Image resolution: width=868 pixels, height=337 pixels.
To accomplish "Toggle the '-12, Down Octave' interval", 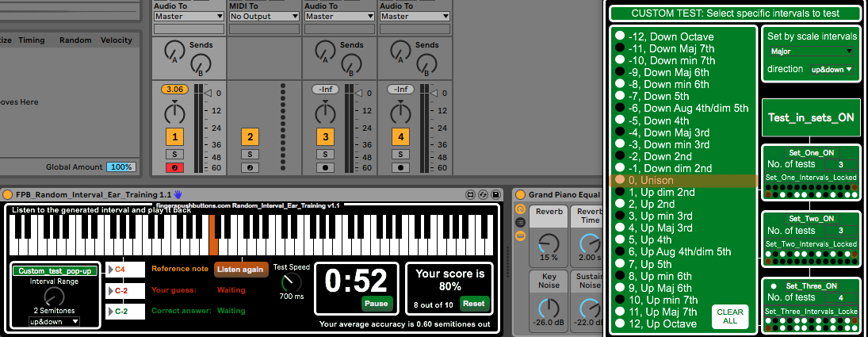I will pos(620,36).
